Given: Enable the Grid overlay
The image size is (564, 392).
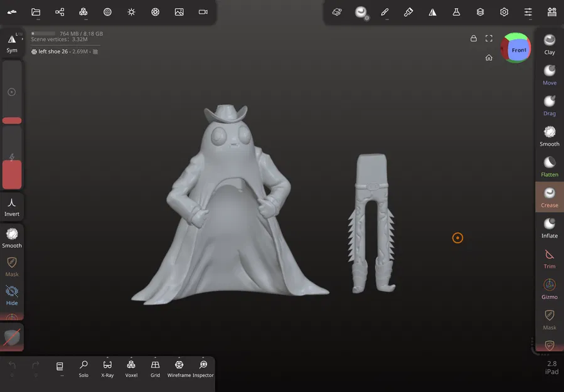Looking at the screenshot, I should 155,367.
